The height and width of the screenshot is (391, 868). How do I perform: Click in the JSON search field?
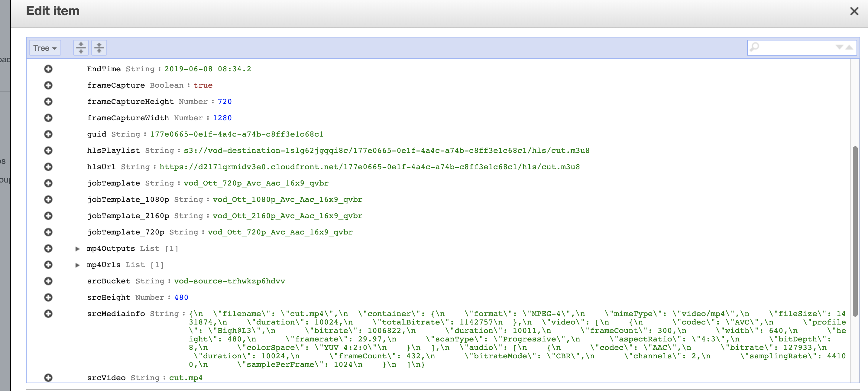coord(795,47)
